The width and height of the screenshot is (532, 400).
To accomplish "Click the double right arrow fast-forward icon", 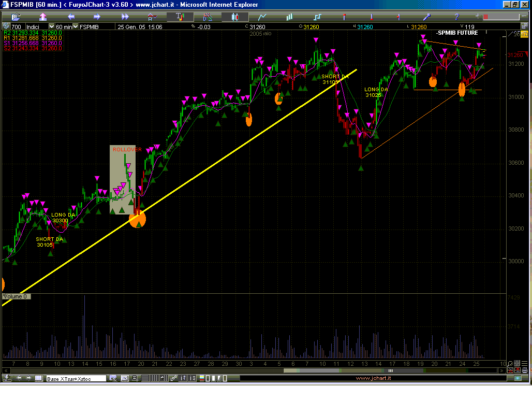I will [125, 17].
